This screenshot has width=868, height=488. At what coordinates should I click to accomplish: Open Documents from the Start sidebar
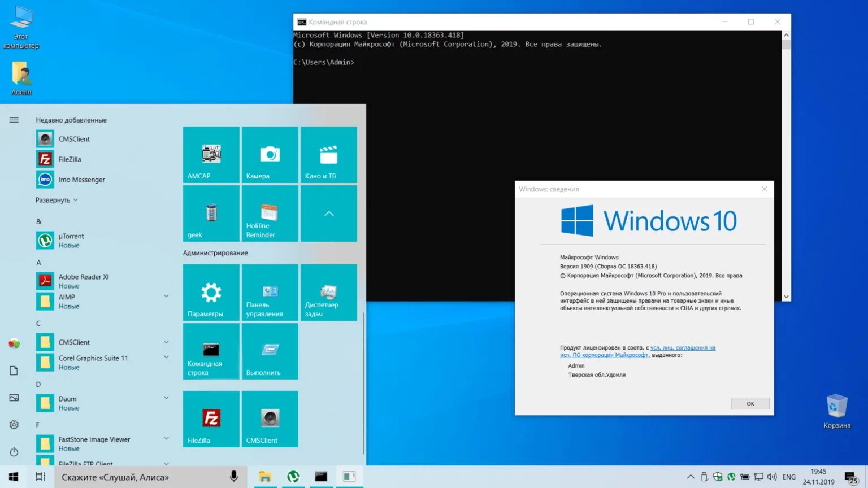click(14, 371)
